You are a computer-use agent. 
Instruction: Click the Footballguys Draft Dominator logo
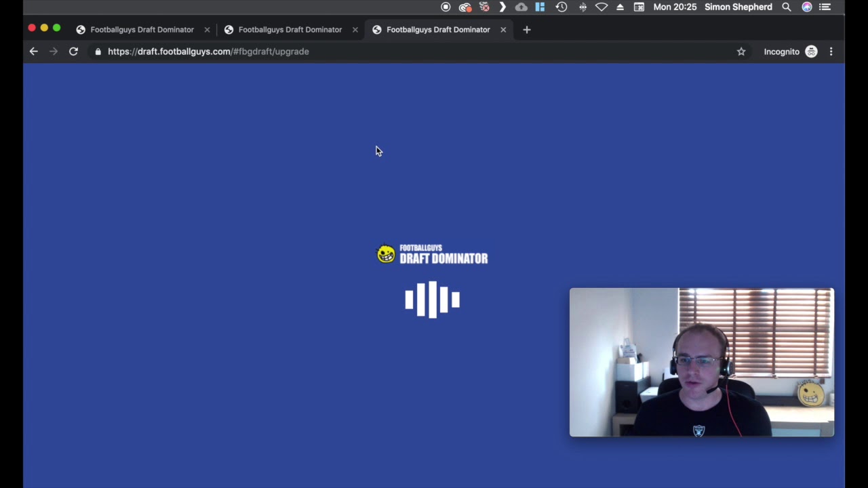pos(432,254)
